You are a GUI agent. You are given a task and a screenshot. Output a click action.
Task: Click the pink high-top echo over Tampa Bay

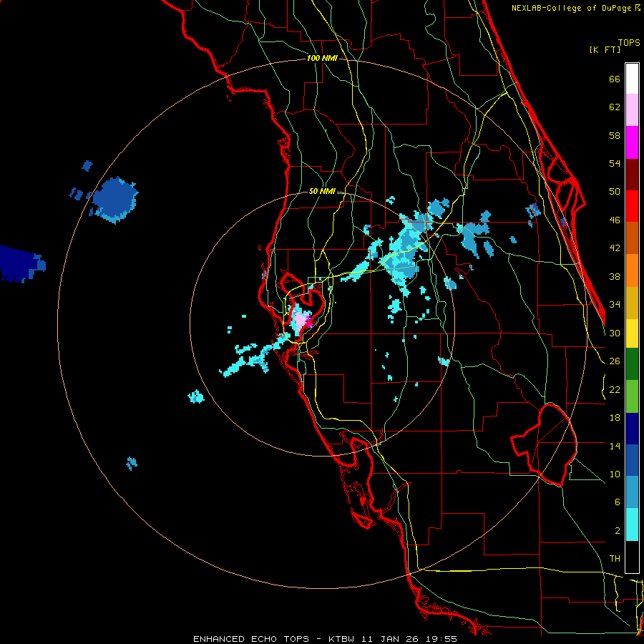click(x=301, y=320)
